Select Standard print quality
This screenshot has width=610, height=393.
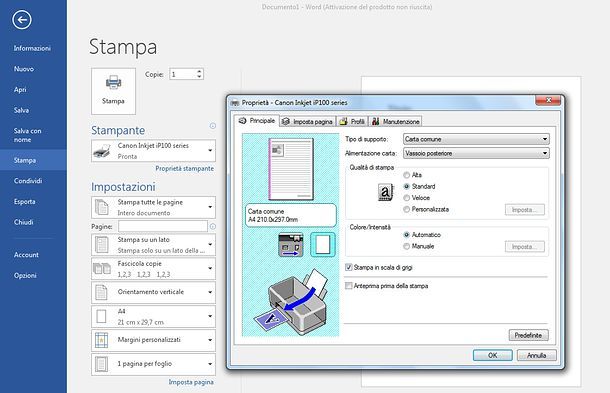407,186
